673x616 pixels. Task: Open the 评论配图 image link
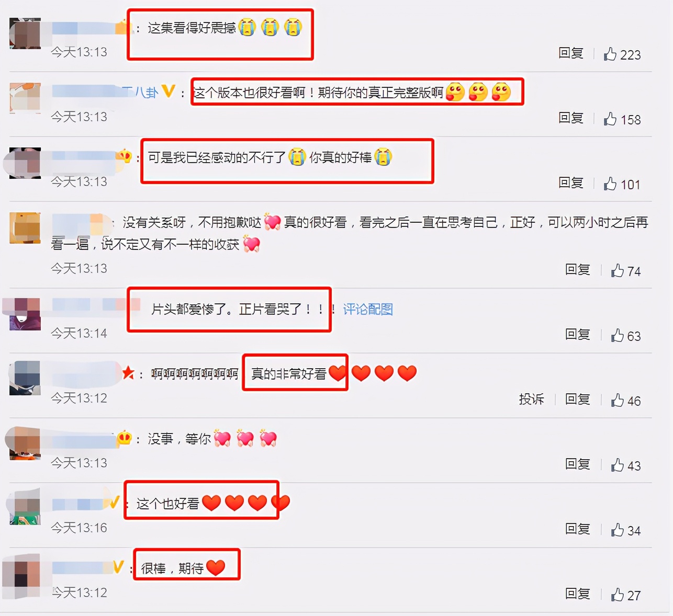368,309
